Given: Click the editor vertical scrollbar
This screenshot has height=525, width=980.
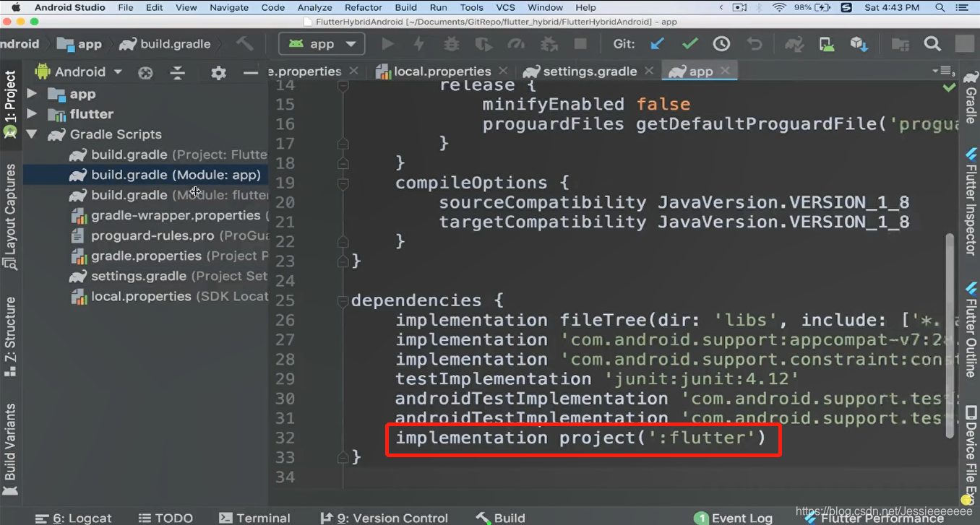Looking at the screenshot, I should coord(950,335).
